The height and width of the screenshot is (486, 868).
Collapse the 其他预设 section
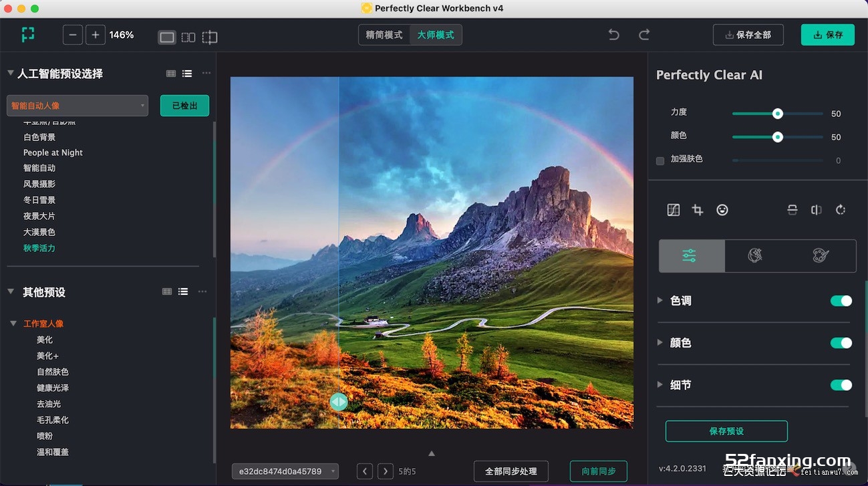11,291
